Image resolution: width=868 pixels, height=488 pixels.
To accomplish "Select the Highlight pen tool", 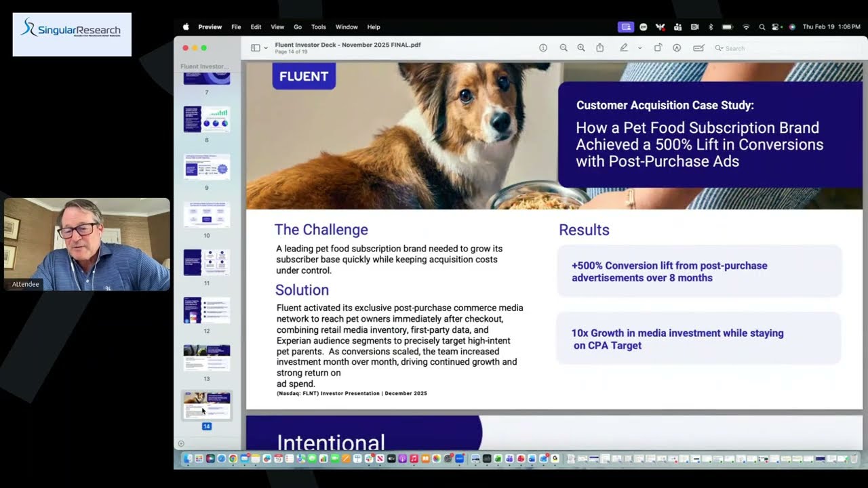I will [624, 48].
